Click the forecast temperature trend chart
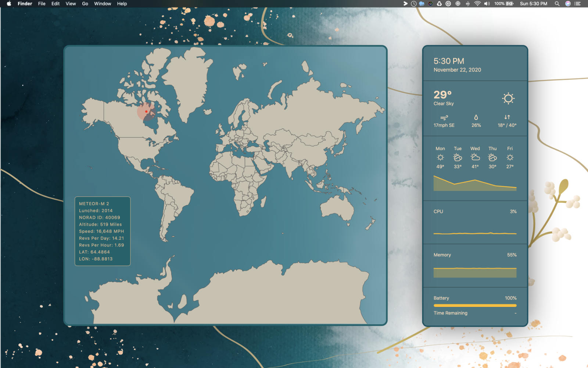The width and height of the screenshot is (588, 368). pos(475,183)
